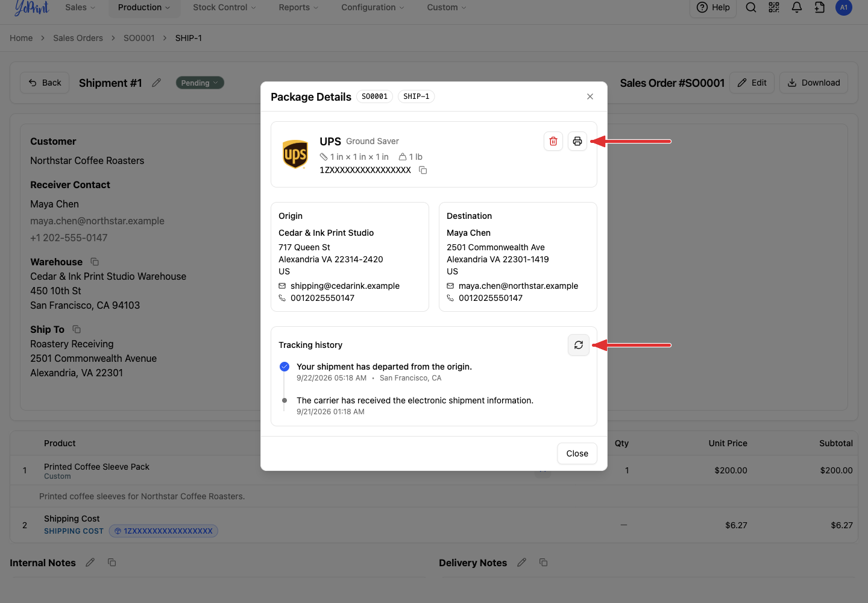Open the Reports dropdown menu

click(x=298, y=7)
